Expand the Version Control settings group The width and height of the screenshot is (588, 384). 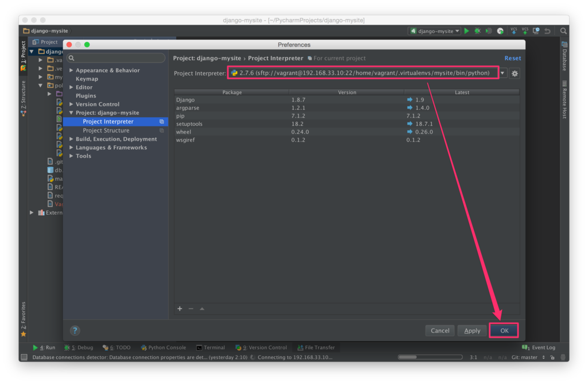pyautogui.click(x=71, y=104)
